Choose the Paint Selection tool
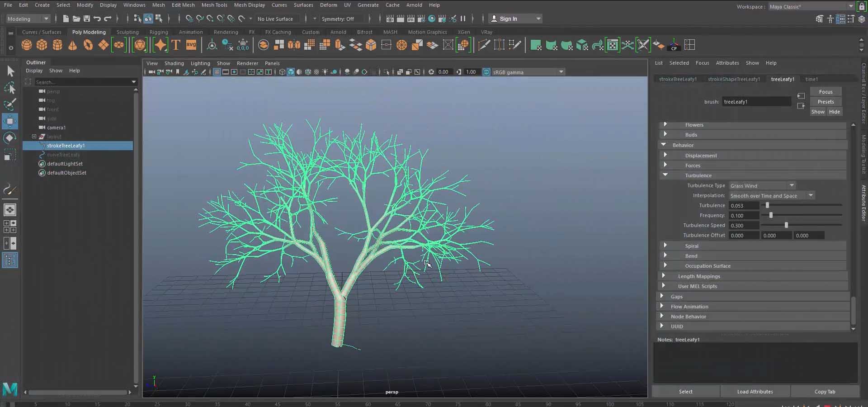The image size is (868, 407). click(x=10, y=104)
